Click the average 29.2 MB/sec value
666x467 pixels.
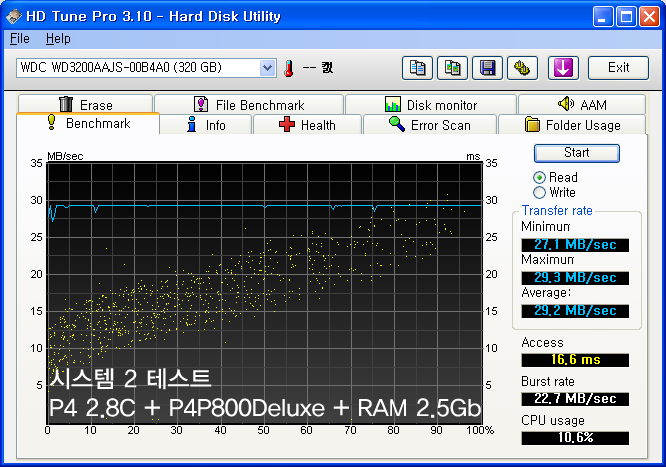tap(575, 311)
